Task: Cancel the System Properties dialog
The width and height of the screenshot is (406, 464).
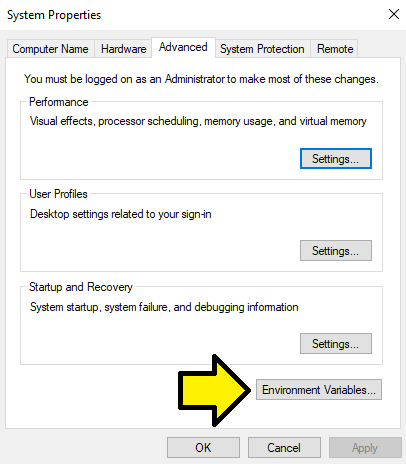Action: 284,448
